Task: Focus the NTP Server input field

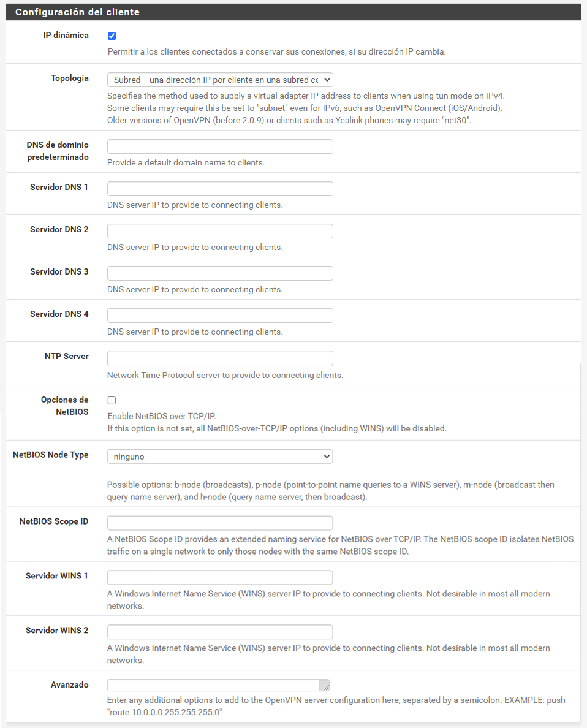Action: point(219,358)
